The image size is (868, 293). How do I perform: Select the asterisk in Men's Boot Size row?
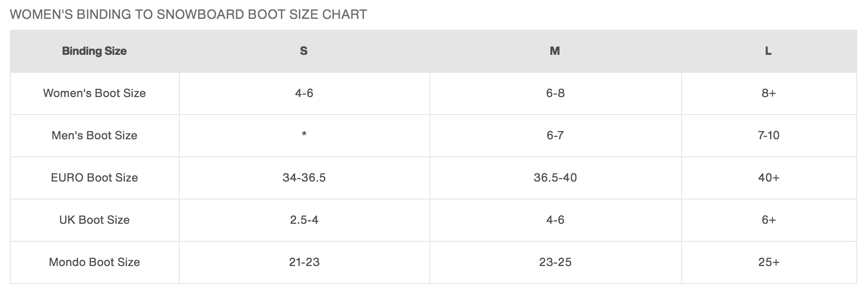click(304, 134)
